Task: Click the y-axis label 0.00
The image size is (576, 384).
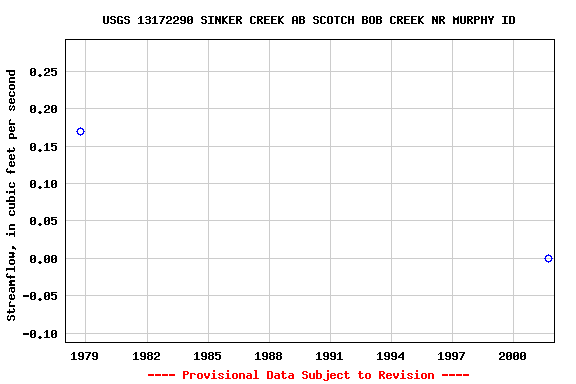Action: coord(44,259)
